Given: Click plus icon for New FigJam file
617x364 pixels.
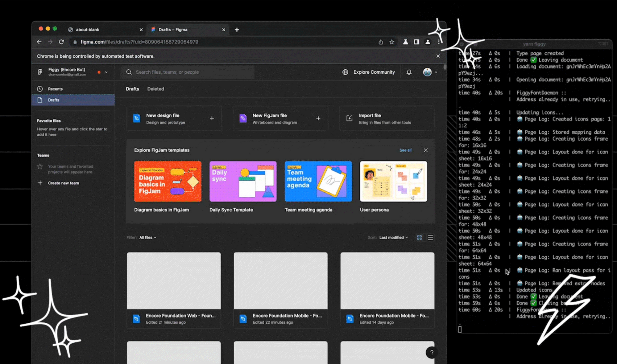Looking at the screenshot, I should coord(318,118).
